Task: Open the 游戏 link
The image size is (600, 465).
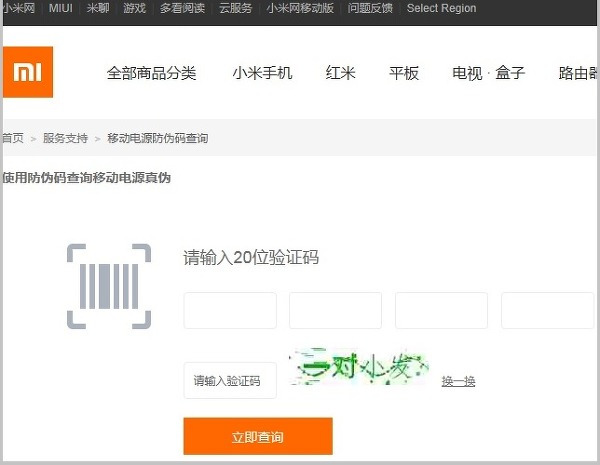Action: (135, 8)
